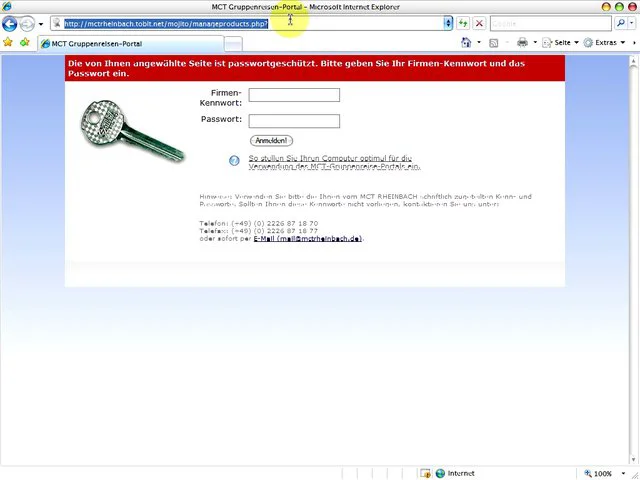Click the Telefon: (+49) (0) 2226 87 18 70 text
Viewport: 640px width, 480px height.
(x=259, y=223)
